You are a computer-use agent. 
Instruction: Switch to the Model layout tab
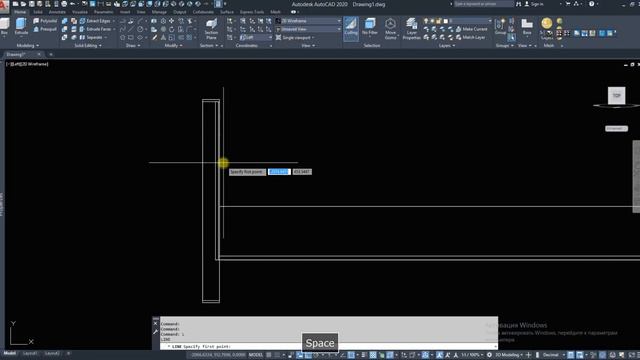pyautogui.click(x=10, y=353)
